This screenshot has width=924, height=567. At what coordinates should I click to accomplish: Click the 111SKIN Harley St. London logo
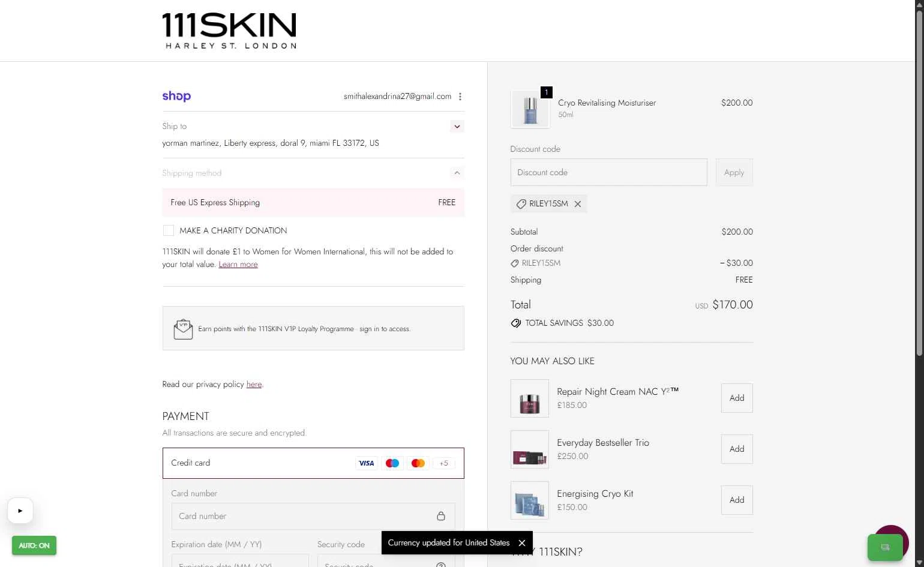[x=229, y=31]
